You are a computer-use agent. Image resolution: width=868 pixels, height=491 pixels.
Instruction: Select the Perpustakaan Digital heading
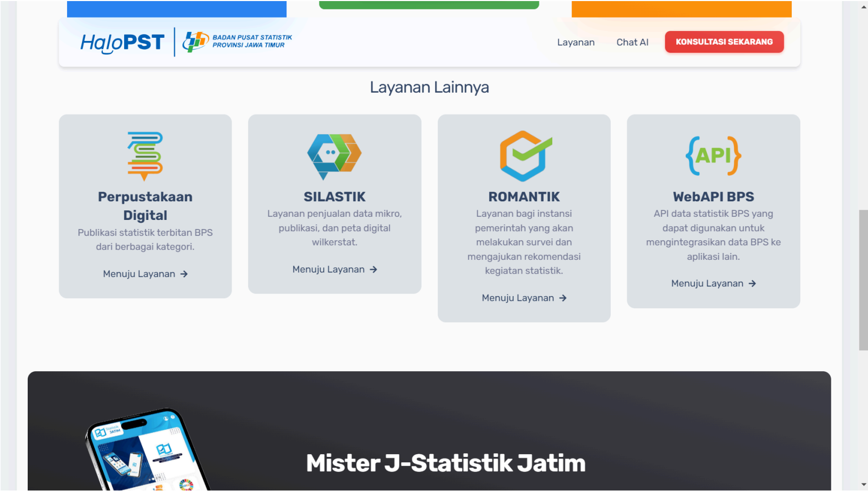[145, 206]
